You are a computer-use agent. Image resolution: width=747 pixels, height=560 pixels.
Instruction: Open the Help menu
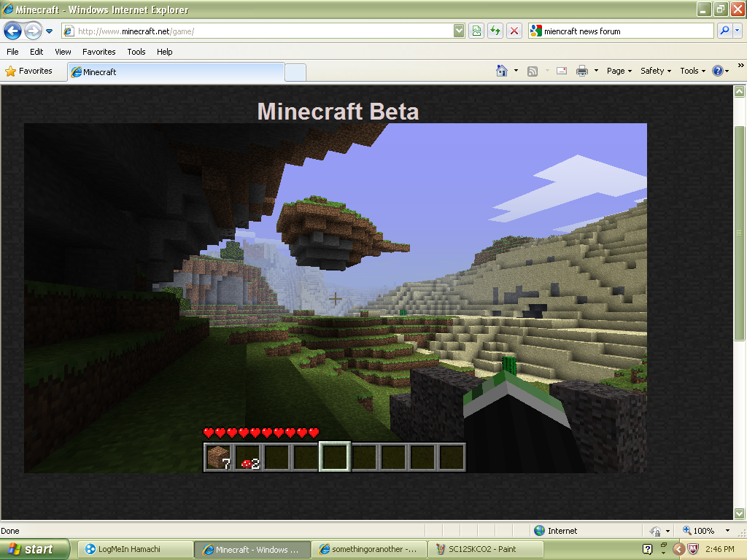click(164, 52)
